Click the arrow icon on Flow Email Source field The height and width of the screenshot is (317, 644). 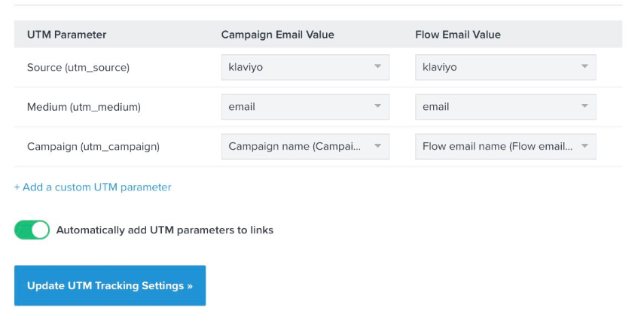[x=584, y=66]
